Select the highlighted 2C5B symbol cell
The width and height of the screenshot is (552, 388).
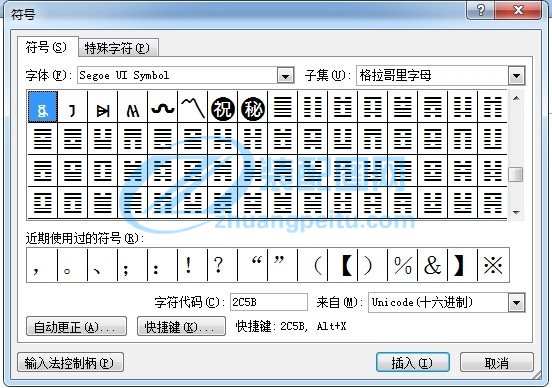pyautogui.click(x=43, y=107)
